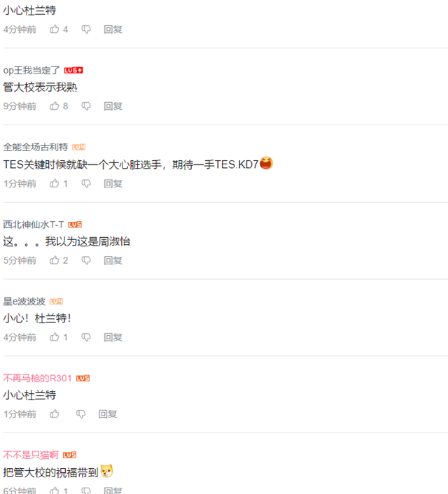
Task: Reply to 不再马枪的R301's comment
Action: [108, 414]
